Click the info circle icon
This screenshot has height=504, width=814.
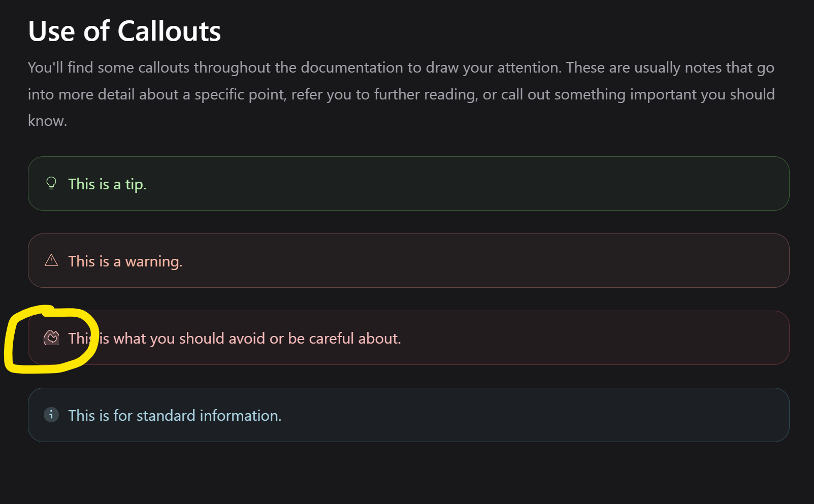click(x=51, y=415)
